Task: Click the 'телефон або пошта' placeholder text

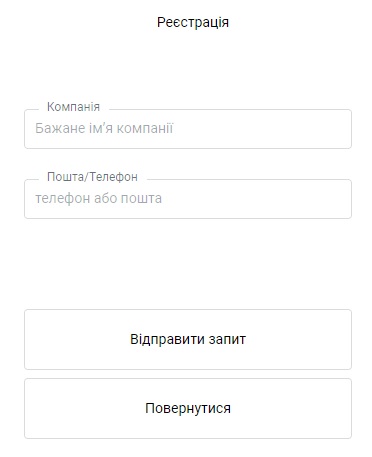Action: point(99,198)
